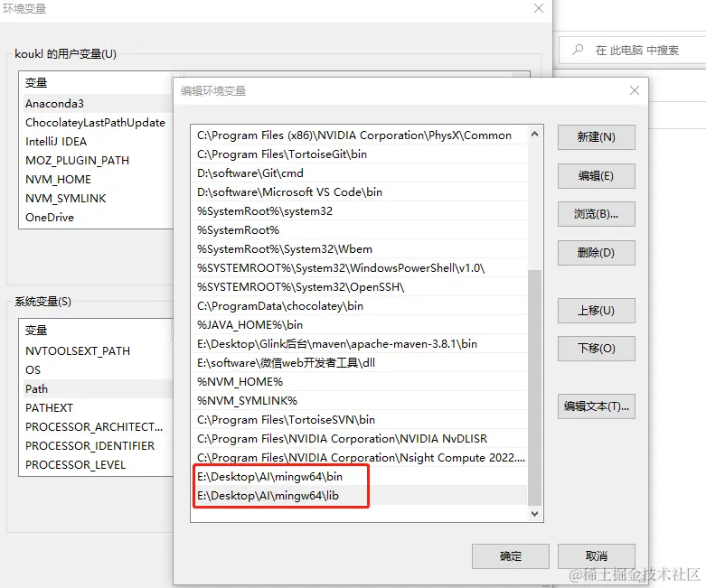Viewport: 706px width, 588px height.
Task: Move the entry down with 下移(O)
Action: [596, 349]
